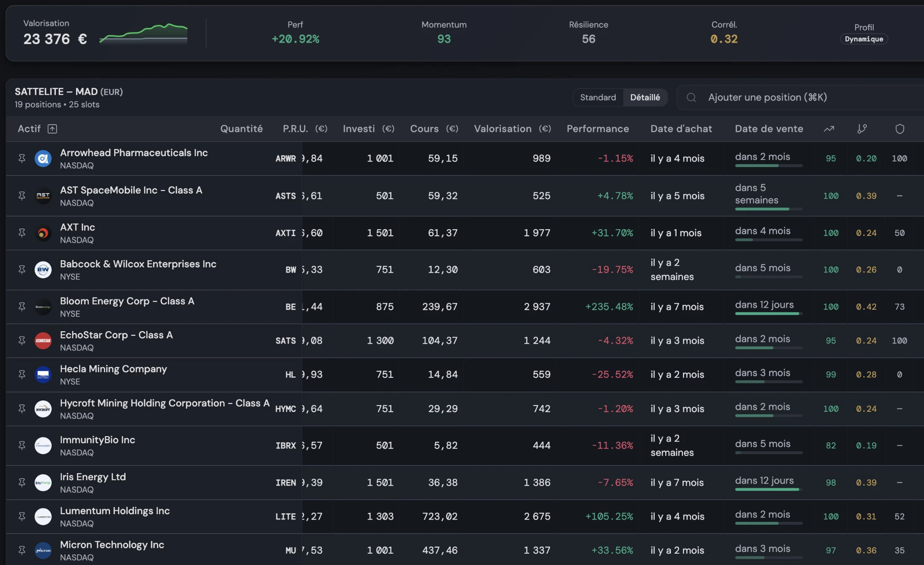Click the AXT Inc logo
Screen dimensions: 924x565
43,233
